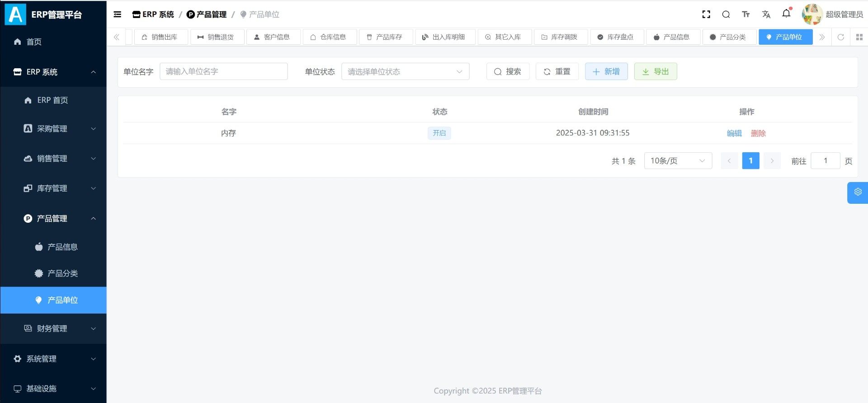Click the 内存 name cell
This screenshot has width=868, height=403.
229,133
